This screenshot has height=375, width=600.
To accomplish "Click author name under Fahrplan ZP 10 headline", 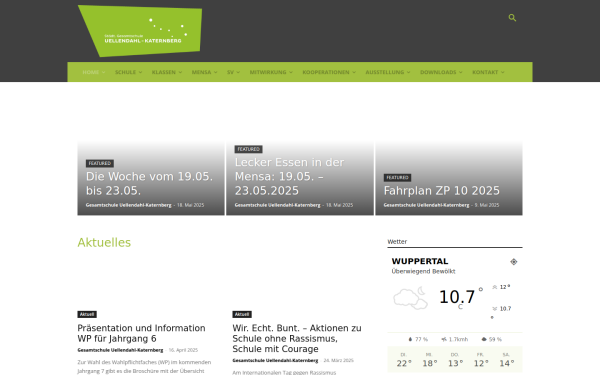I will coord(426,205).
